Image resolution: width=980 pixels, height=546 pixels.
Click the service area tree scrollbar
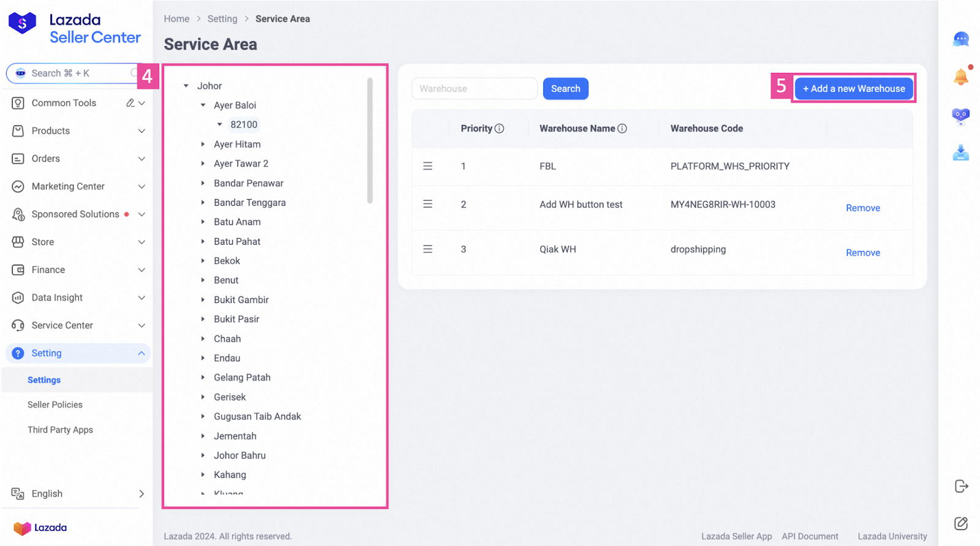(x=370, y=141)
